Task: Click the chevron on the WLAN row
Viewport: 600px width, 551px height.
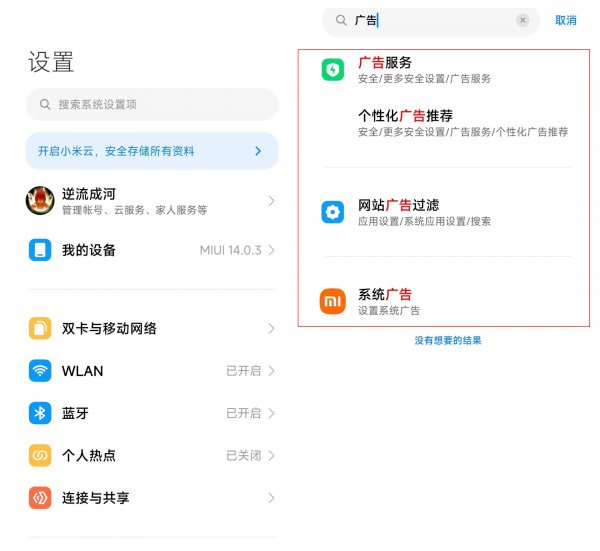Action: [x=271, y=371]
